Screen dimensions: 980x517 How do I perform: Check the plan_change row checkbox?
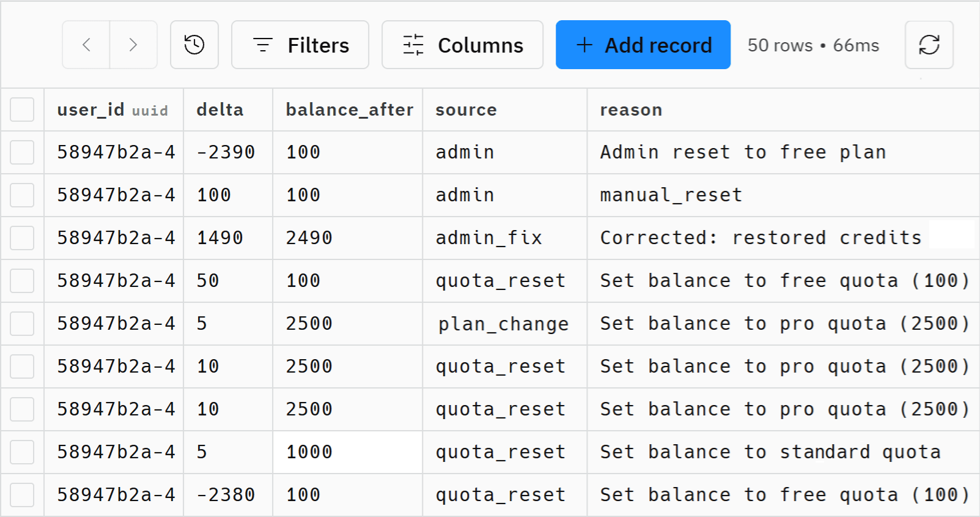pyautogui.click(x=22, y=324)
